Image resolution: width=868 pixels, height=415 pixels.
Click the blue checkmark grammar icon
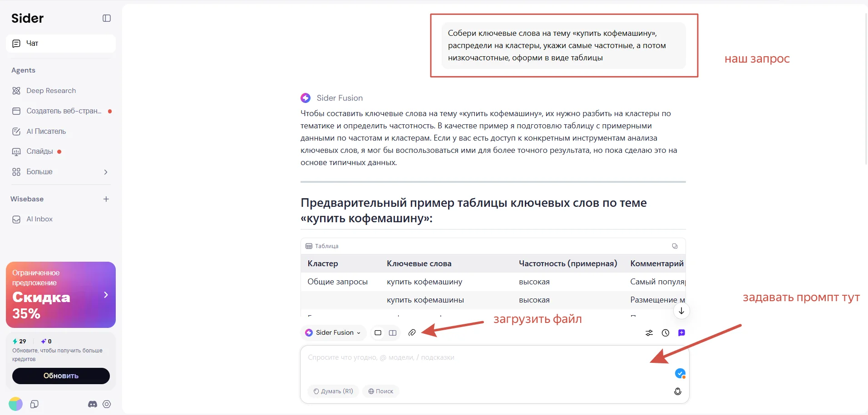(x=680, y=373)
